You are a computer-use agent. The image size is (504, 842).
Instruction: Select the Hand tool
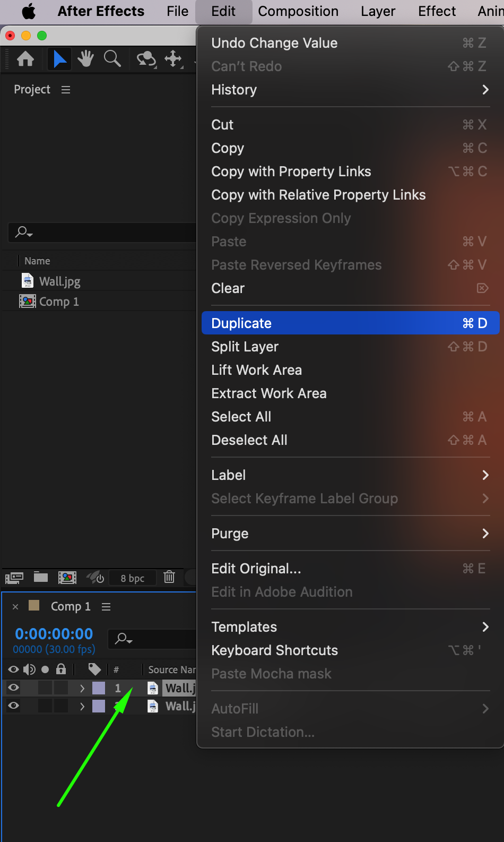85,59
